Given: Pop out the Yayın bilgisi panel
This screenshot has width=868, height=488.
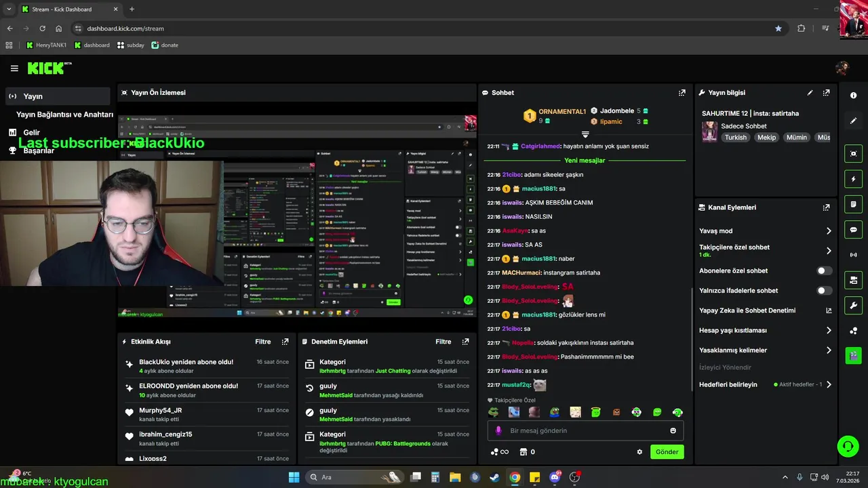Looking at the screenshot, I should [x=826, y=92].
